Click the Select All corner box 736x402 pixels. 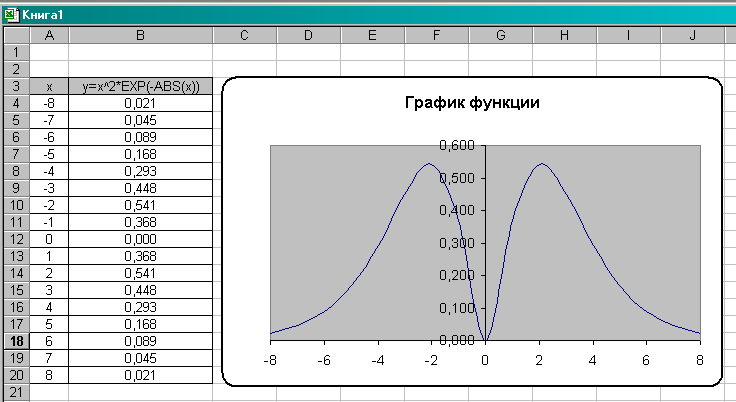pyautogui.click(x=16, y=35)
